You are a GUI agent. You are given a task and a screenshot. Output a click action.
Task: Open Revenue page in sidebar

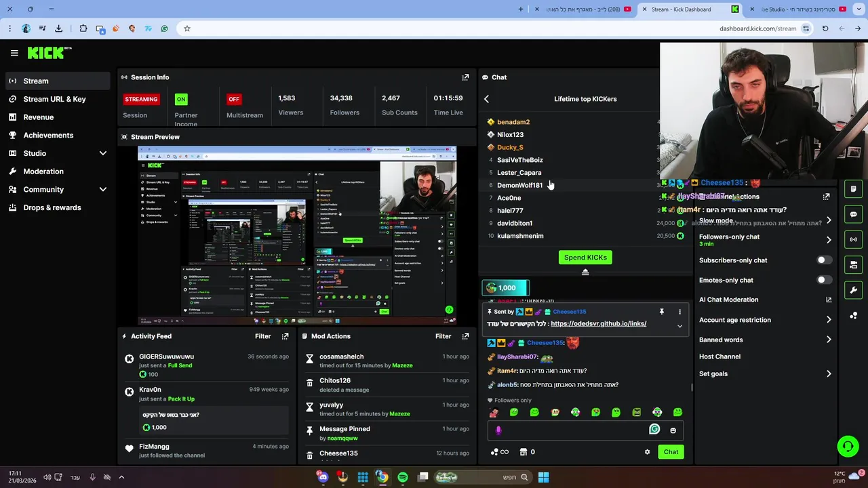click(58, 117)
